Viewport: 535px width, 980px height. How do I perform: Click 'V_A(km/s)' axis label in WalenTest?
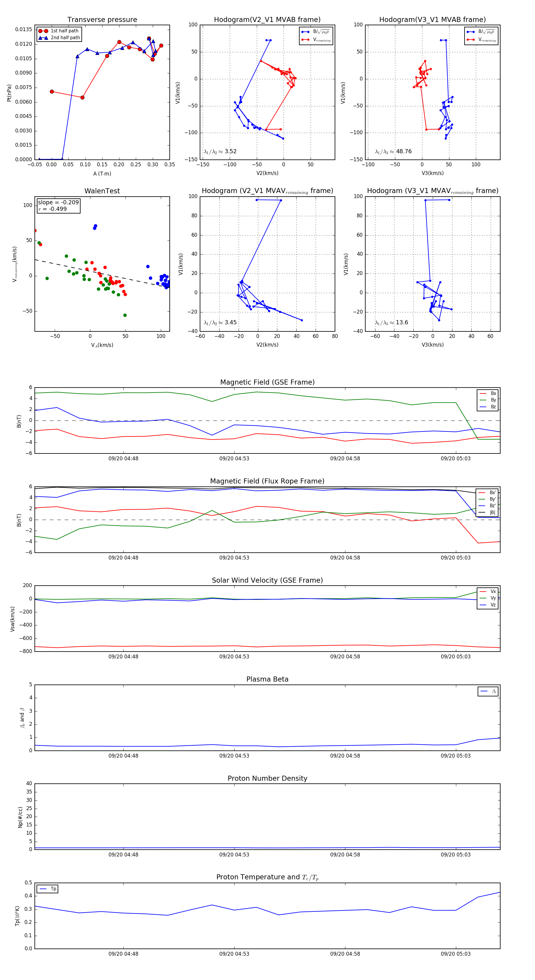102,345
